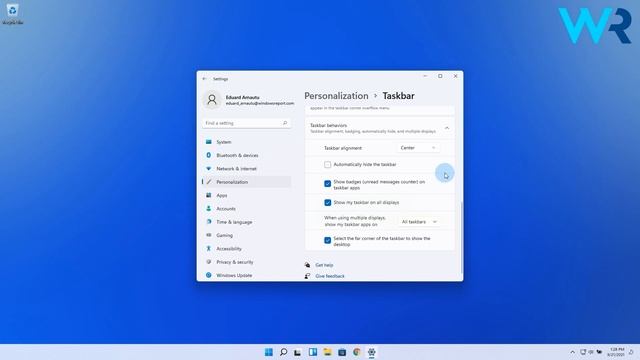Uncheck Show badges on taskbar apps
Image resolution: width=640 pixels, height=360 pixels.
pos(327,184)
